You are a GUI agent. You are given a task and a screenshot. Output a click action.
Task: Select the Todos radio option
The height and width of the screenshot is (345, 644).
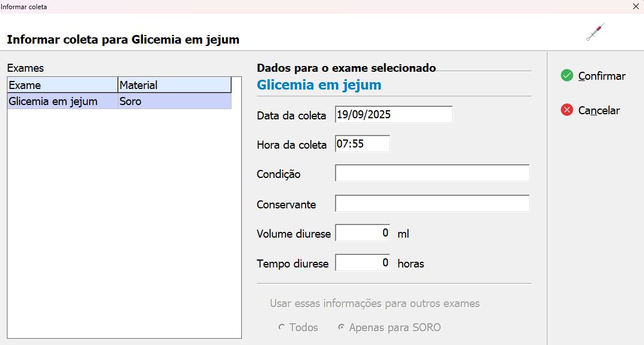click(281, 327)
